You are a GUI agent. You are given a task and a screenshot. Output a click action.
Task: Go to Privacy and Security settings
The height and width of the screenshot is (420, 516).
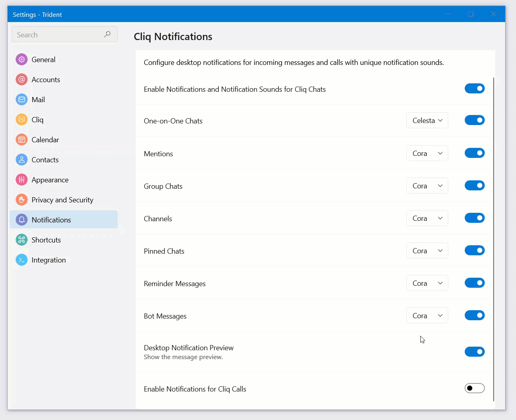62,200
